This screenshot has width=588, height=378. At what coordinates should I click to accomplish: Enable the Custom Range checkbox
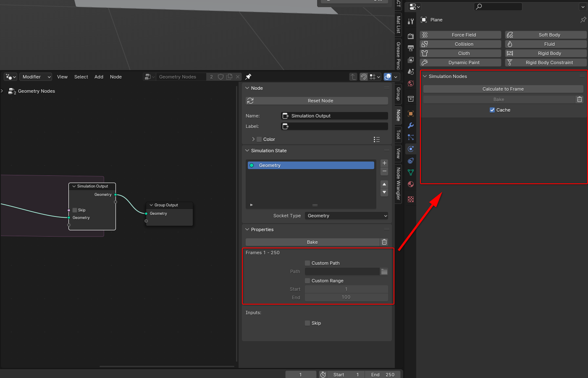click(307, 281)
